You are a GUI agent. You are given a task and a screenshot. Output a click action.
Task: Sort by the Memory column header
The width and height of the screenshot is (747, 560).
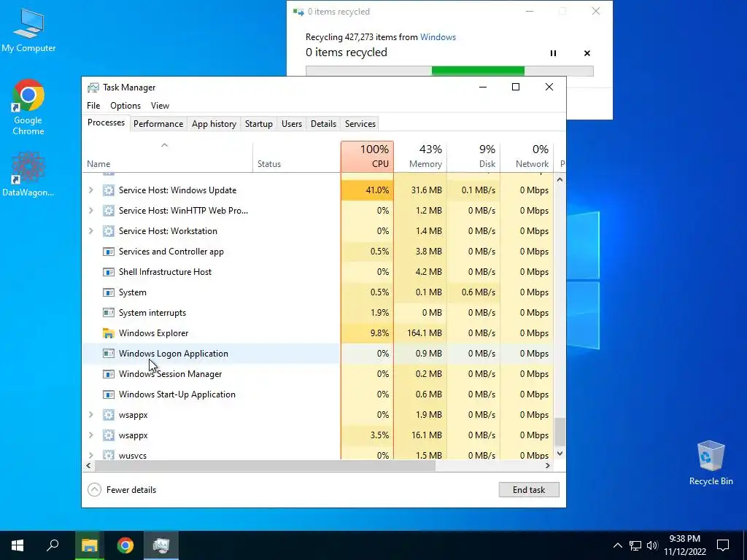pos(420,157)
